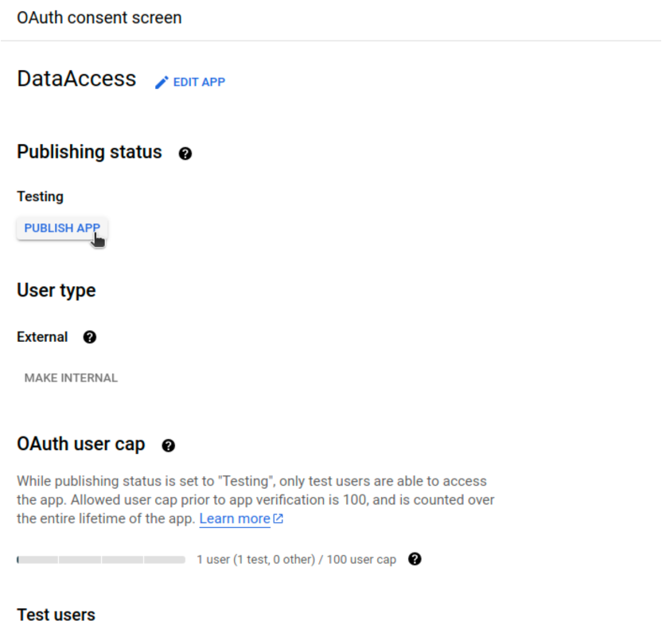Click the OAuth consent screen page title
This screenshot has height=644, width=662.
point(99,17)
